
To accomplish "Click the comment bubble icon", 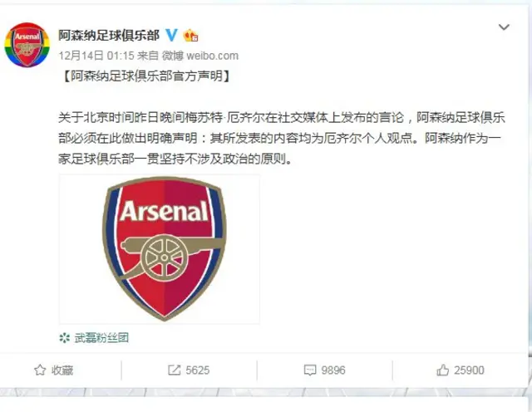I will [x=310, y=370].
